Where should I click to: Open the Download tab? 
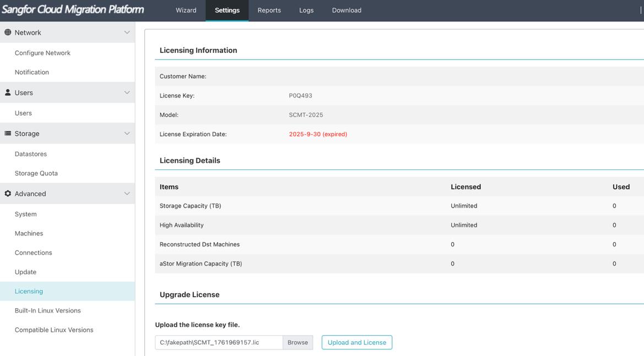(347, 10)
